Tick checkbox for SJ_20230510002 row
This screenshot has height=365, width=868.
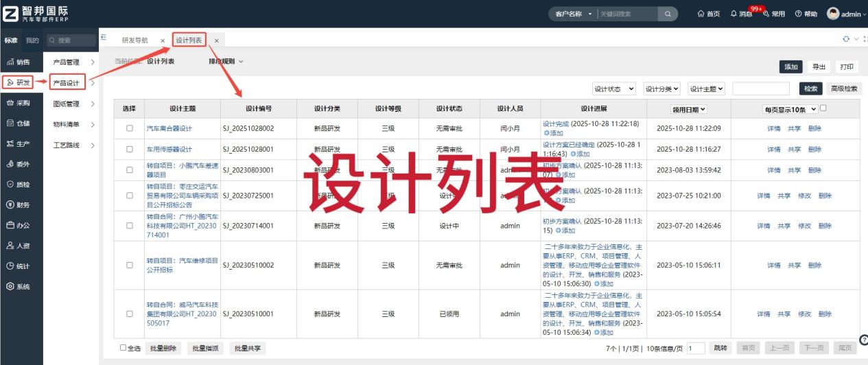[x=130, y=265]
